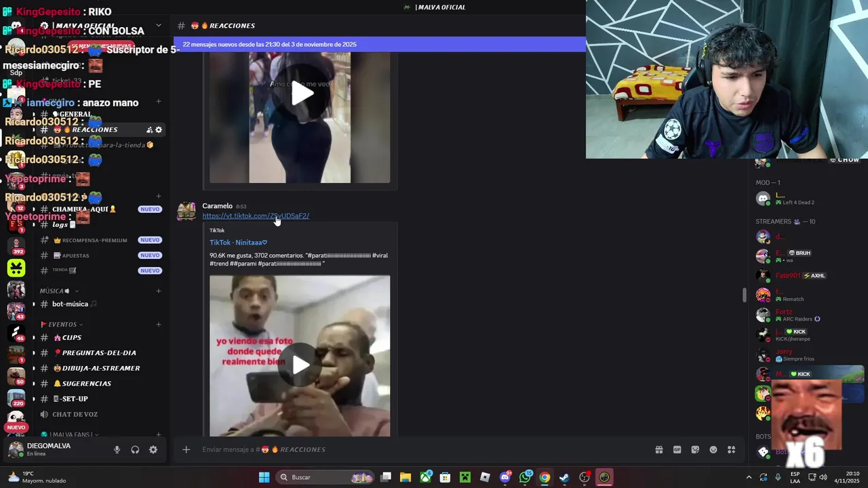This screenshot has height=488, width=868.
Task: Open the server icon with the 45 badge
Action: coord(16,333)
